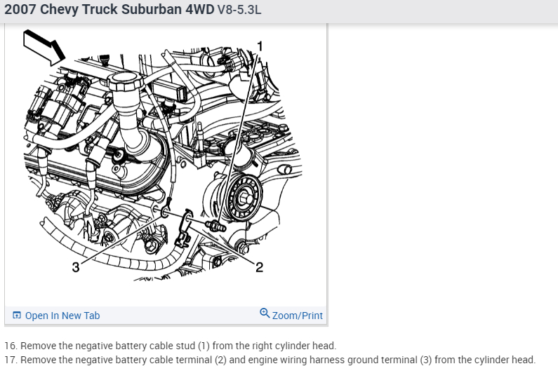Click step 16 instruction text
The height and width of the screenshot is (392, 558).
(x=170, y=346)
